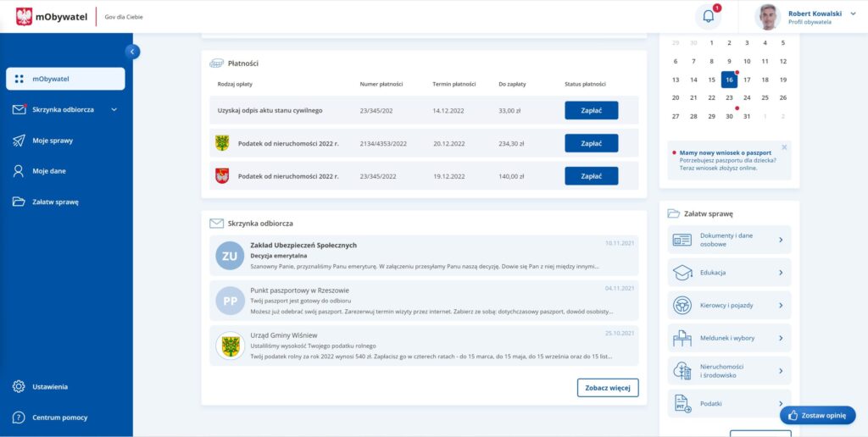Screen dimensions: 868x437
Task: Click Robert Kowalski profile avatar
Action: [767, 17]
